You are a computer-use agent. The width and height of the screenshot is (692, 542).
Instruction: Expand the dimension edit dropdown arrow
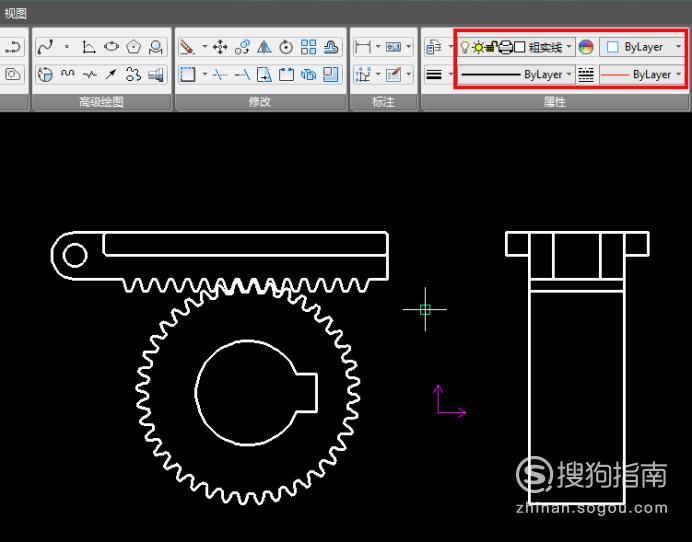pos(409,74)
